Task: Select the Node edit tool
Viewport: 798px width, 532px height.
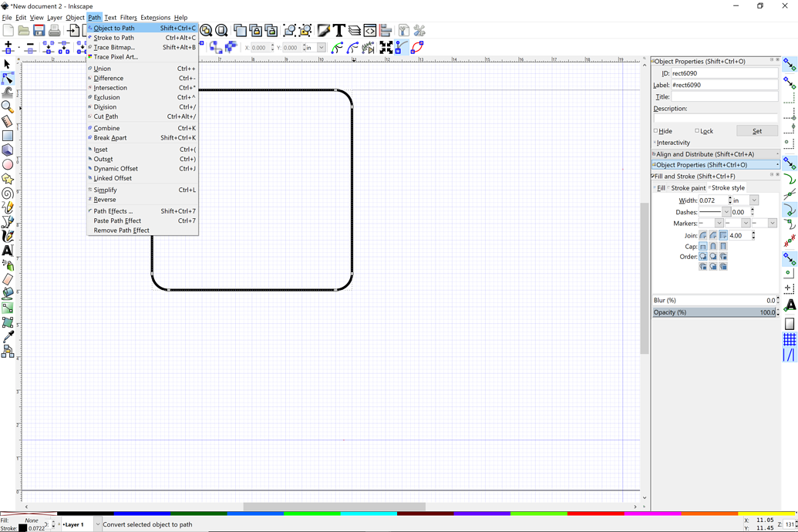Action: pos(7,79)
